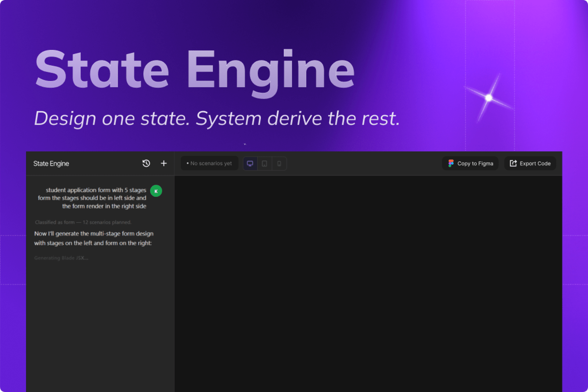
Task: Click the Export Code button
Action: point(530,163)
